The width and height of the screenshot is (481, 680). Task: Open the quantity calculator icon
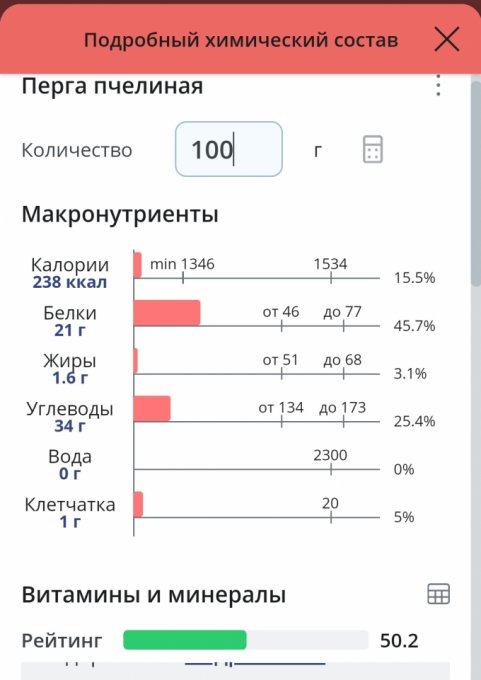[373, 149]
